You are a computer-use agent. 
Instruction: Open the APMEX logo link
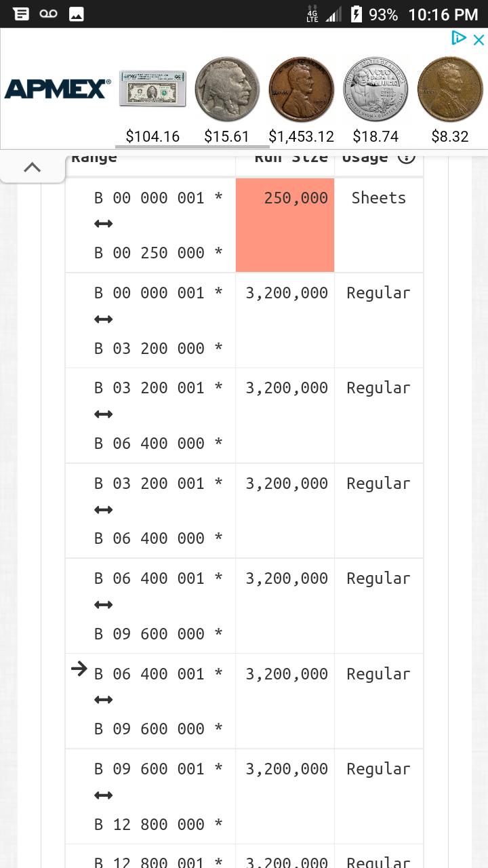58,89
